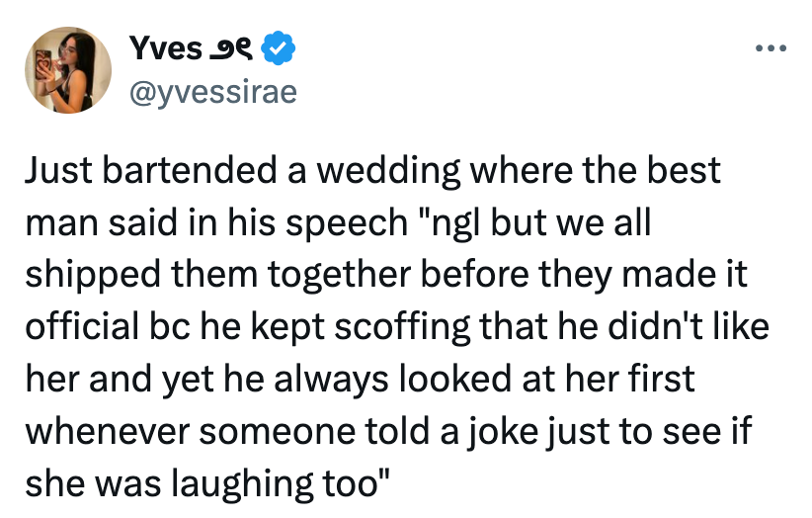This screenshot has width=812, height=518.
Task: Open Yves's profile picture avatar
Action: pos(66,69)
